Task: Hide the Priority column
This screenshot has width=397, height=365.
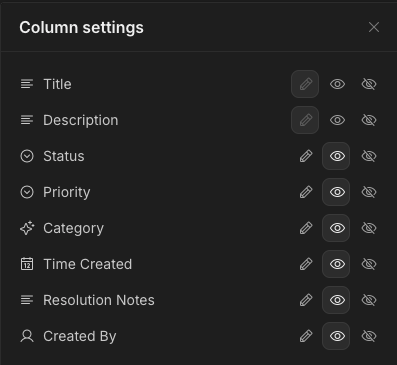Action: 369,192
